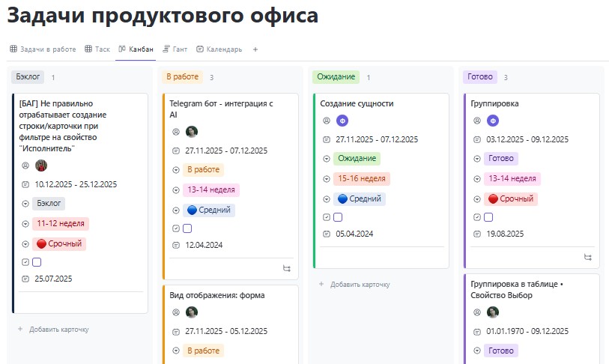Switch to the Календарь tab
Viewport: 609px width, 364px height.
[x=219, y=49]
